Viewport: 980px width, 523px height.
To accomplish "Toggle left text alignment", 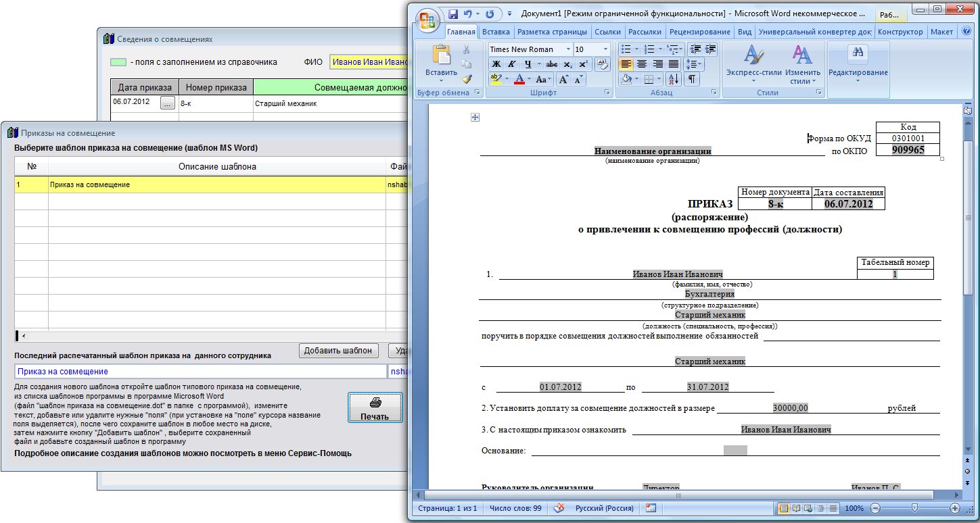I will (626, 64).
